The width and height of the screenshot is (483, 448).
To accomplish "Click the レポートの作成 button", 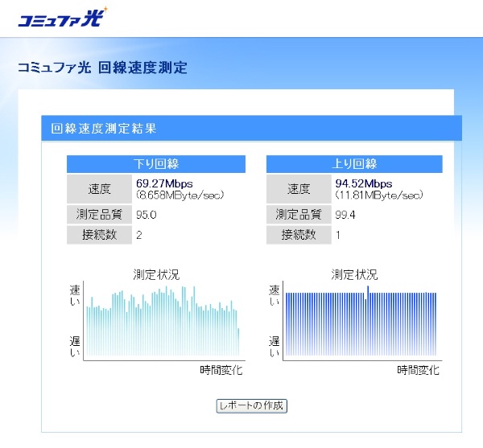I will [252, 405].
